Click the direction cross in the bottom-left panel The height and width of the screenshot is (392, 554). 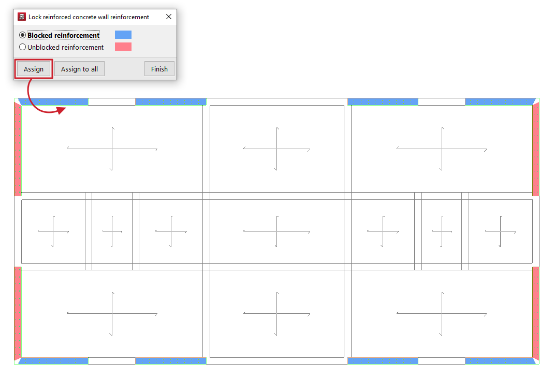112,313
